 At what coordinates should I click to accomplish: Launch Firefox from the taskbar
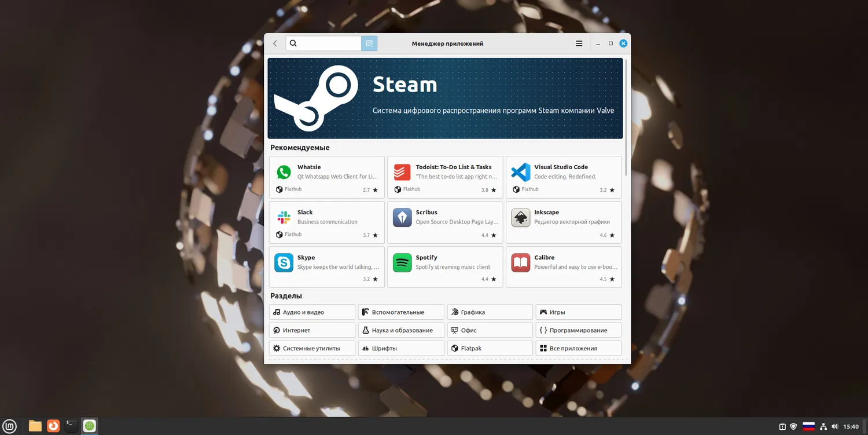pos(53,426)
